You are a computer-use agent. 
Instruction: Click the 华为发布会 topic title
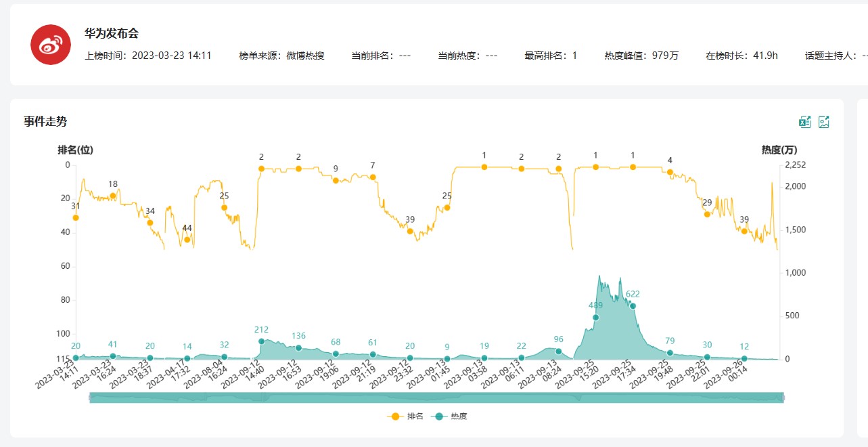tap(112, 33)
